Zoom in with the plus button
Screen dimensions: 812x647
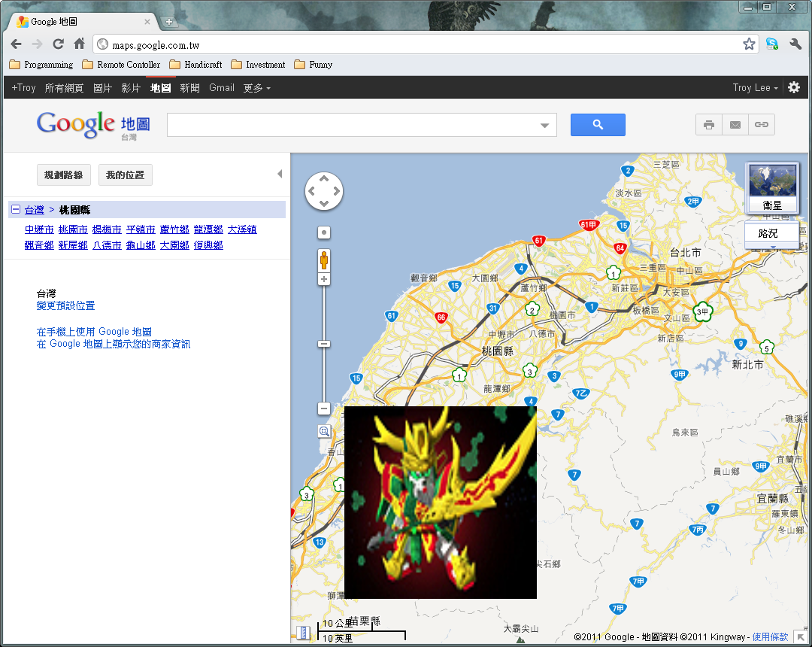[323, 280]
